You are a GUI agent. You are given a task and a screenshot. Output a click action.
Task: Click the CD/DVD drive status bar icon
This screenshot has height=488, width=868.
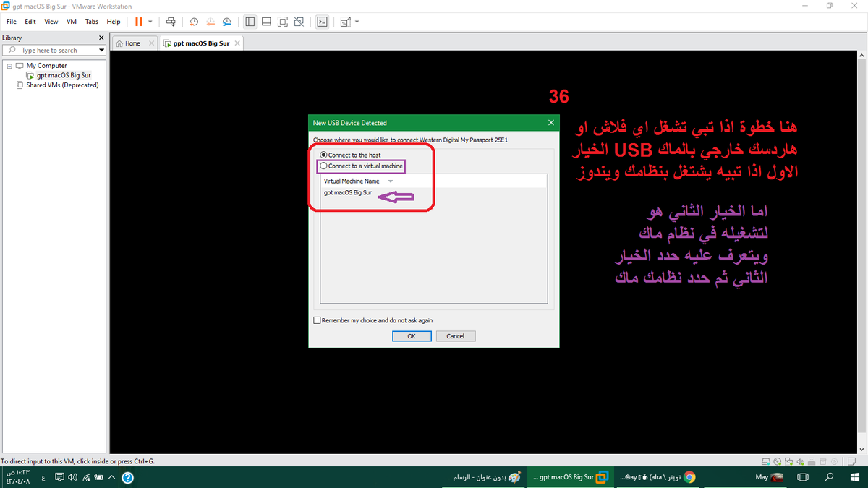(777, 461)
